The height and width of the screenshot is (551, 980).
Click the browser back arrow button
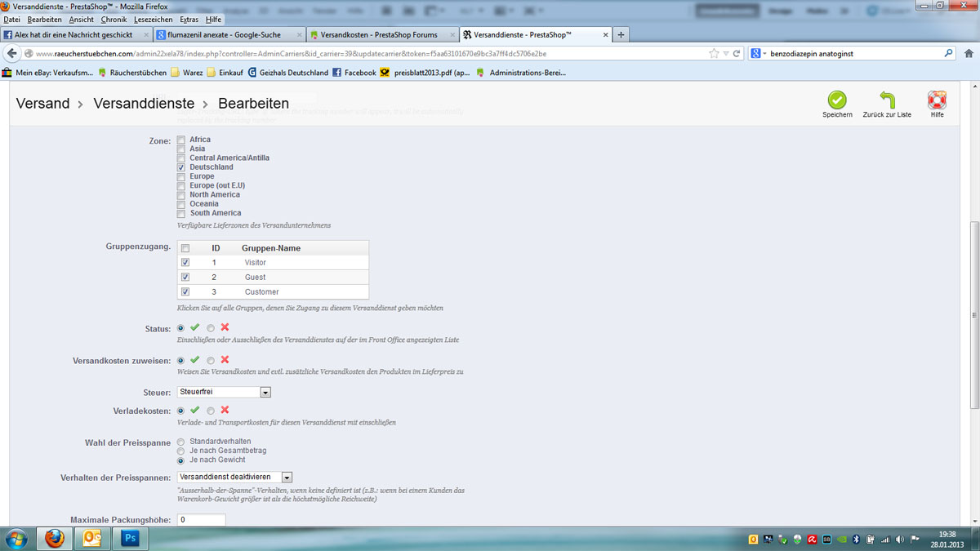tap(11, 53)
